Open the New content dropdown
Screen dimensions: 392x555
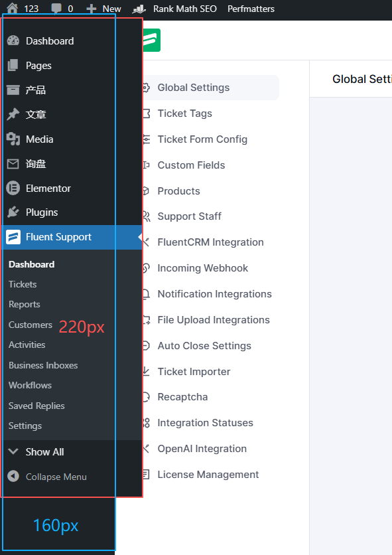pos(103,9)
